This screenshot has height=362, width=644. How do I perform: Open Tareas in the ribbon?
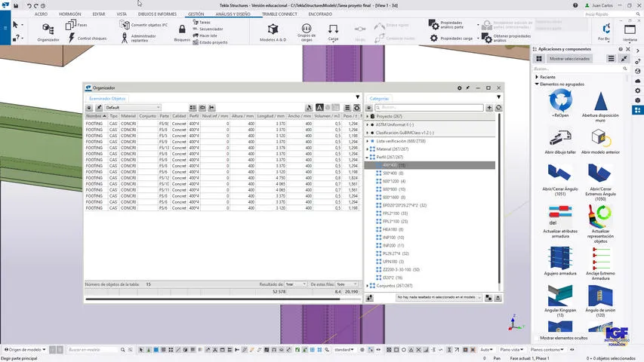coord(202,22)
